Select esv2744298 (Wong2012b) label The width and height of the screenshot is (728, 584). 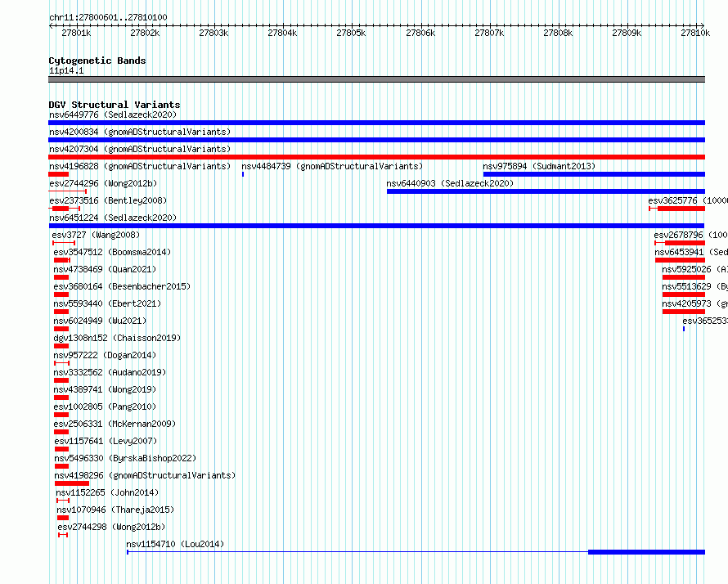click(111, 527)
